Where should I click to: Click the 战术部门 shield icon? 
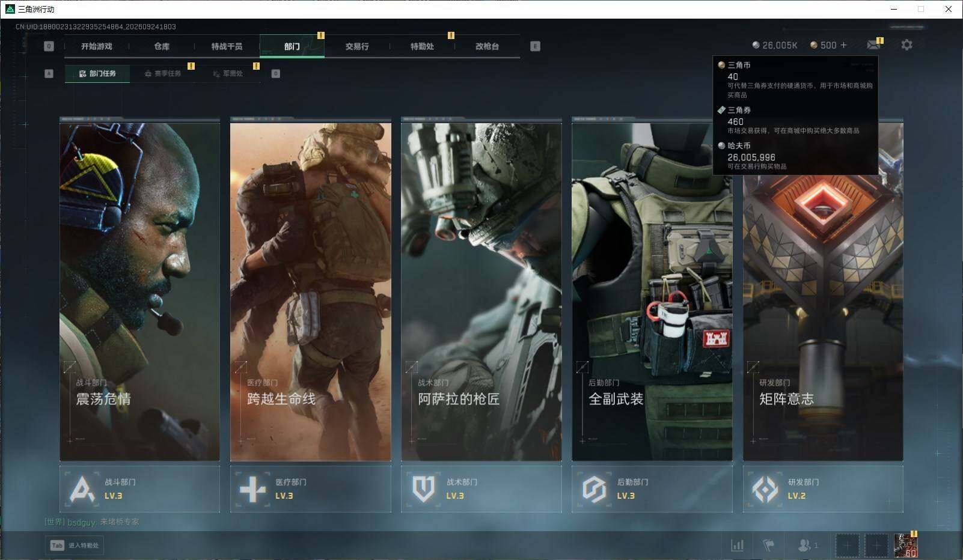[x=424, y=489]
